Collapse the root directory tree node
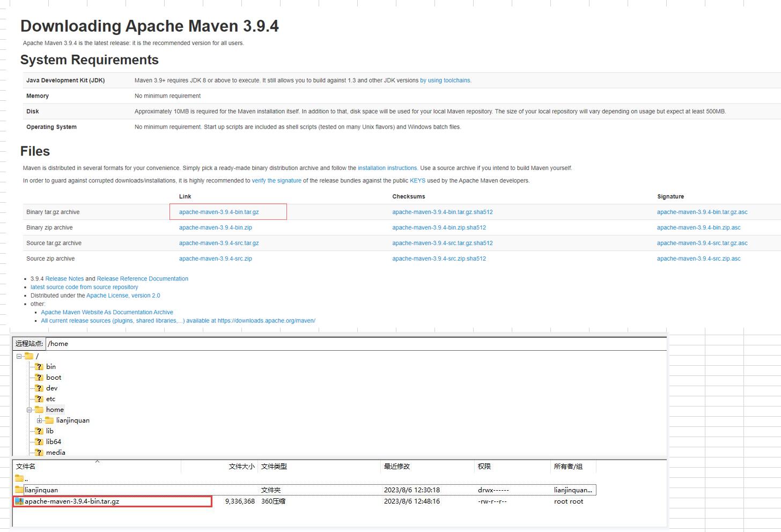Viewport: 781px width, 532px height. click(19, 356)
